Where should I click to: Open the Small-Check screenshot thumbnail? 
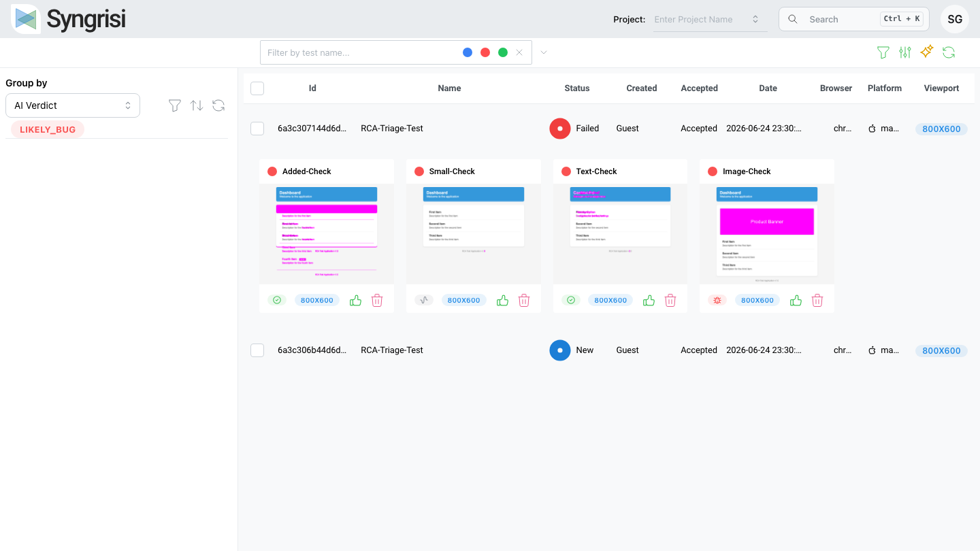[x=474, y=234]
